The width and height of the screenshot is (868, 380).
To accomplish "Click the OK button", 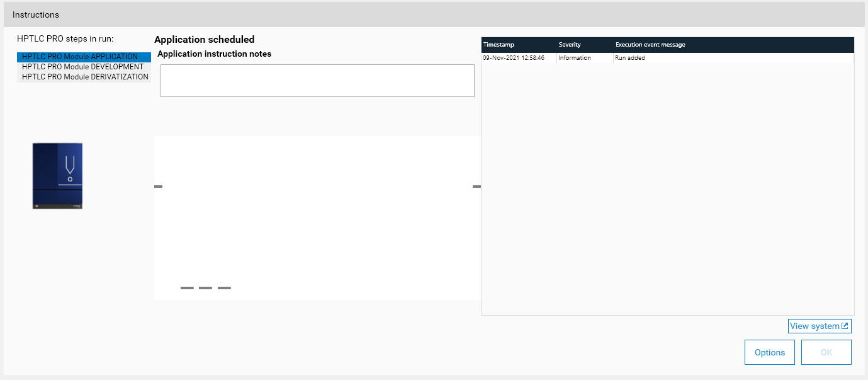I will tap(826, 352).
